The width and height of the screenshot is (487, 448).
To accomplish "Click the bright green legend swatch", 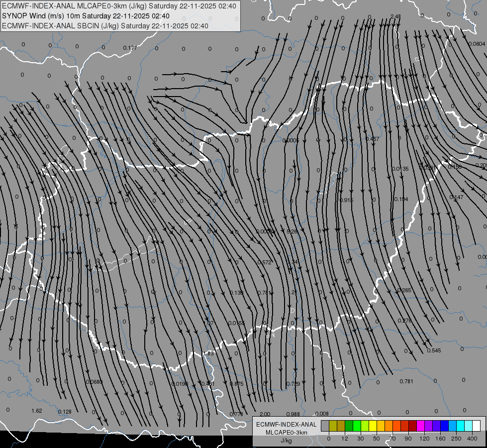I will pyautogui.click(x=357, y=426).
